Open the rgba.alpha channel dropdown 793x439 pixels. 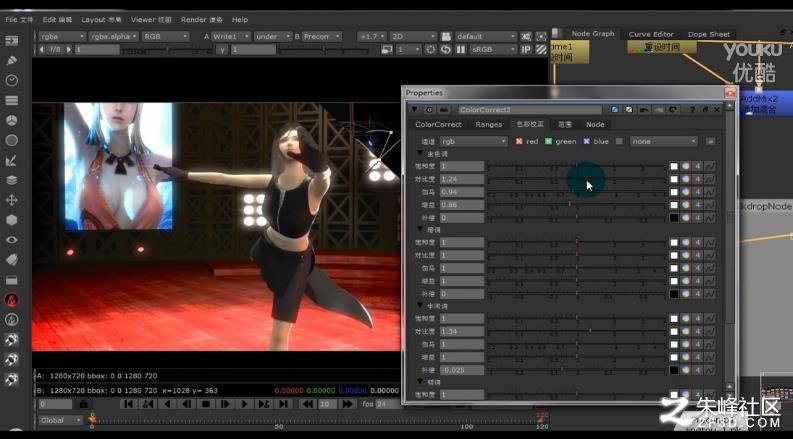pos(114,36)
